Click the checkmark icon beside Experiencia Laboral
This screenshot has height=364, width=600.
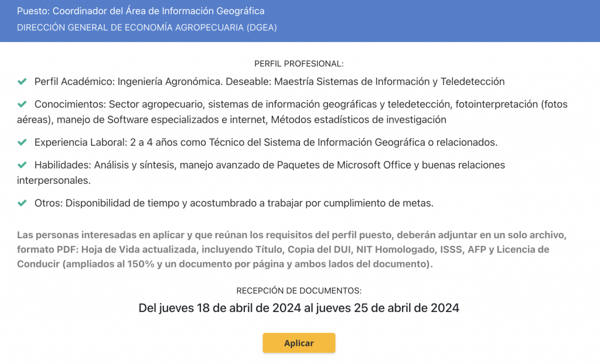click(22, 142)
